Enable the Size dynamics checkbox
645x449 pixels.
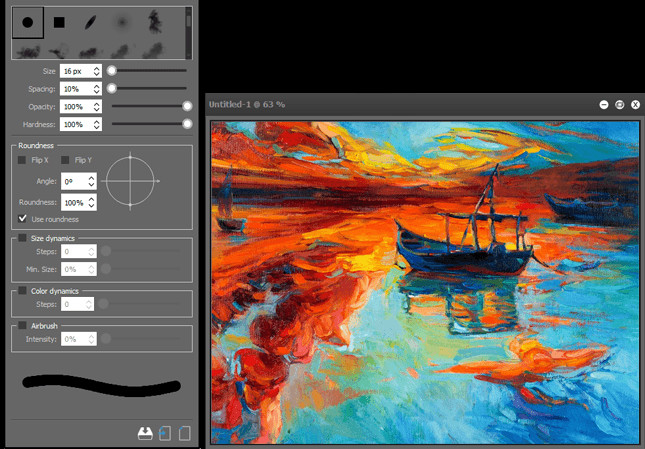point(22,238)
